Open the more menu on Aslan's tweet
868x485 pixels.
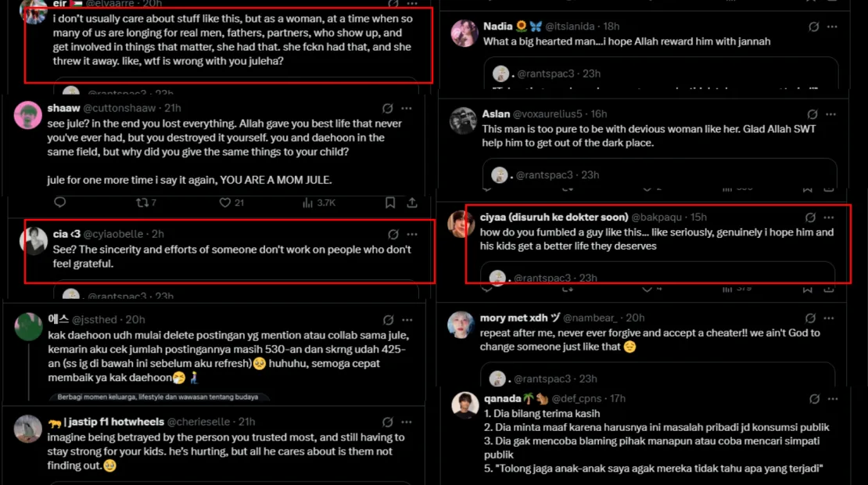pyautogui.click(x=831, y=114)
